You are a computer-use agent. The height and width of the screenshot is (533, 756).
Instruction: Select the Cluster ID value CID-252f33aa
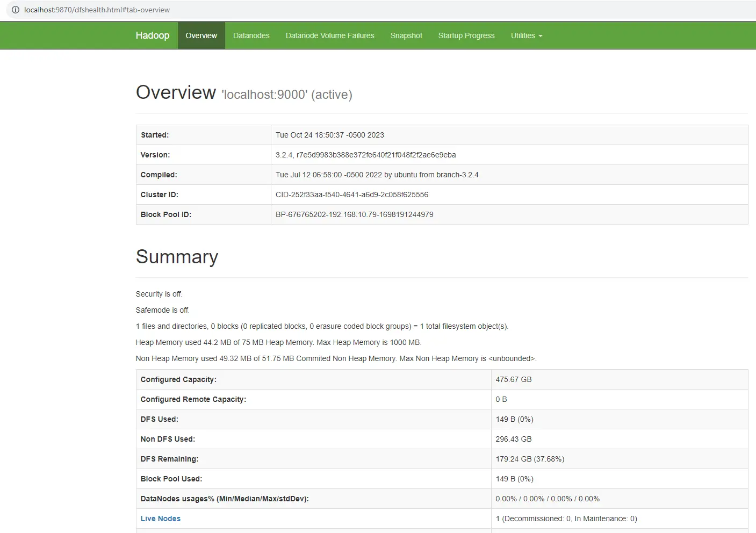[352, 195]
